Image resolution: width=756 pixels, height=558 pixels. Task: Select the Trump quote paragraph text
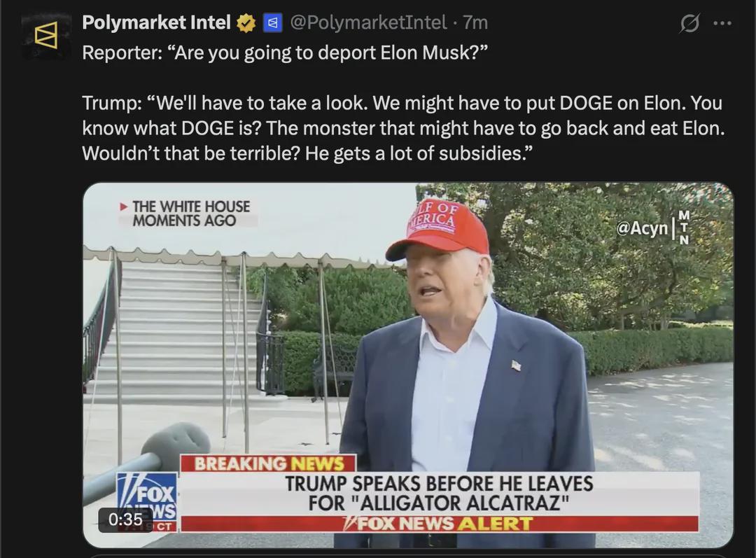click(404, 128)
